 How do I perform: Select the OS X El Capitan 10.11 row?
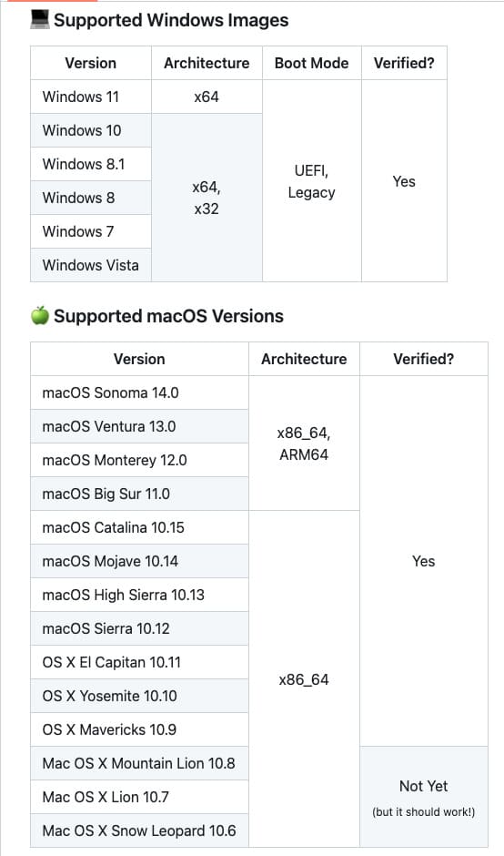point(139,662)
